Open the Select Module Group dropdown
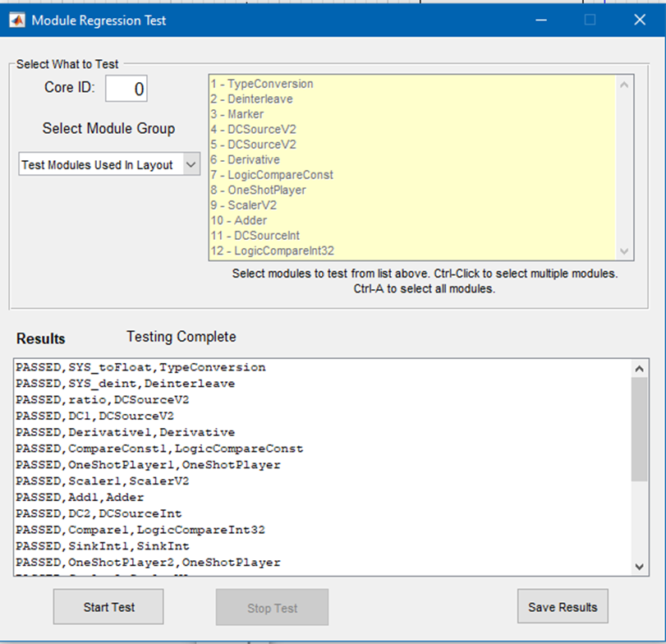 point(108,164)
